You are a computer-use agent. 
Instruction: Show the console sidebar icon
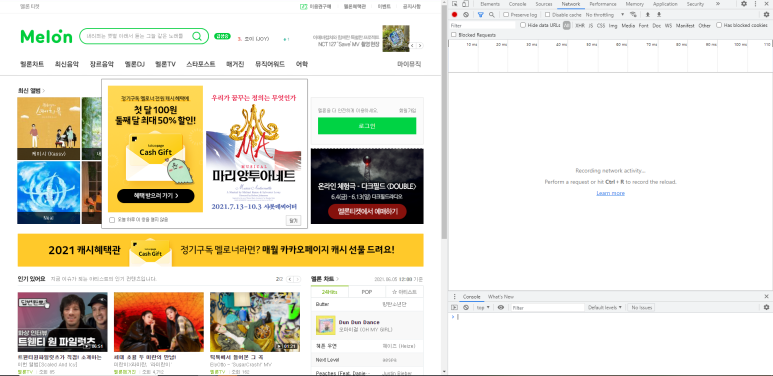(x=455, y=308)
